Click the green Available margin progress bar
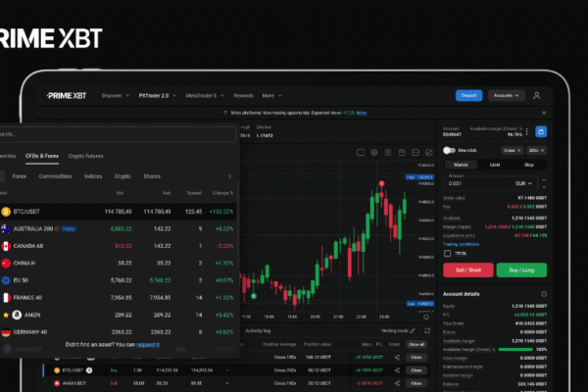The width and height of the screenshot is (588, 392). [x=515, y=350]
